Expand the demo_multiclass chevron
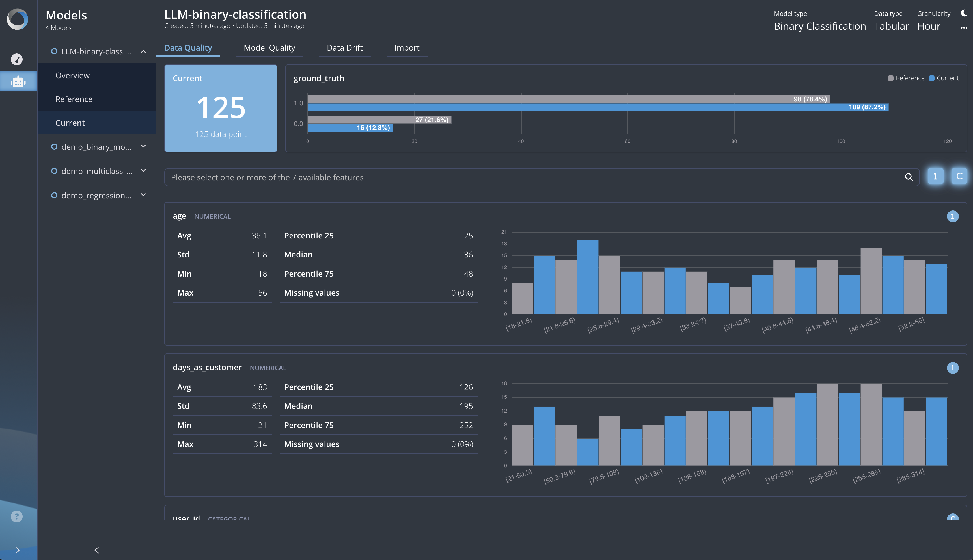 click(x=144, y=170)
